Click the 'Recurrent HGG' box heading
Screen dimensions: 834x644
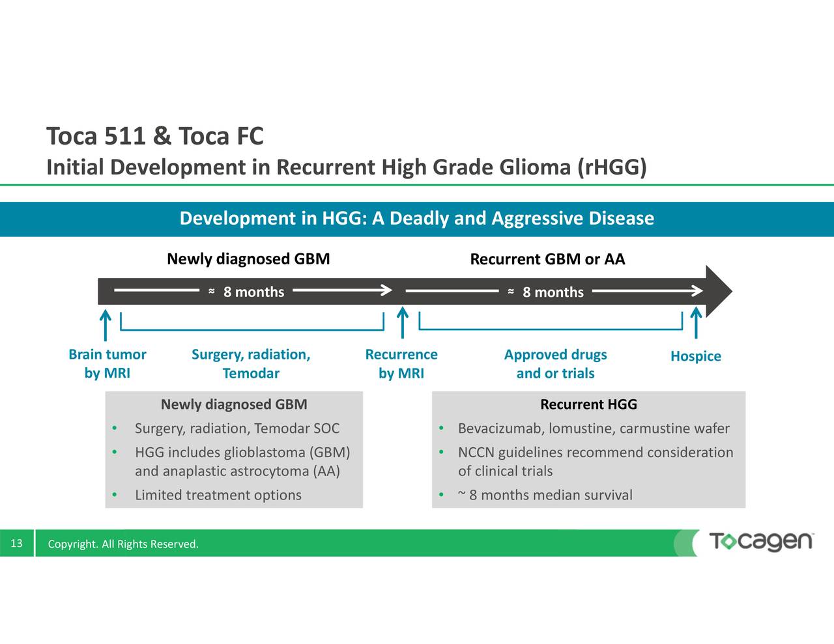tap(589, 404)
